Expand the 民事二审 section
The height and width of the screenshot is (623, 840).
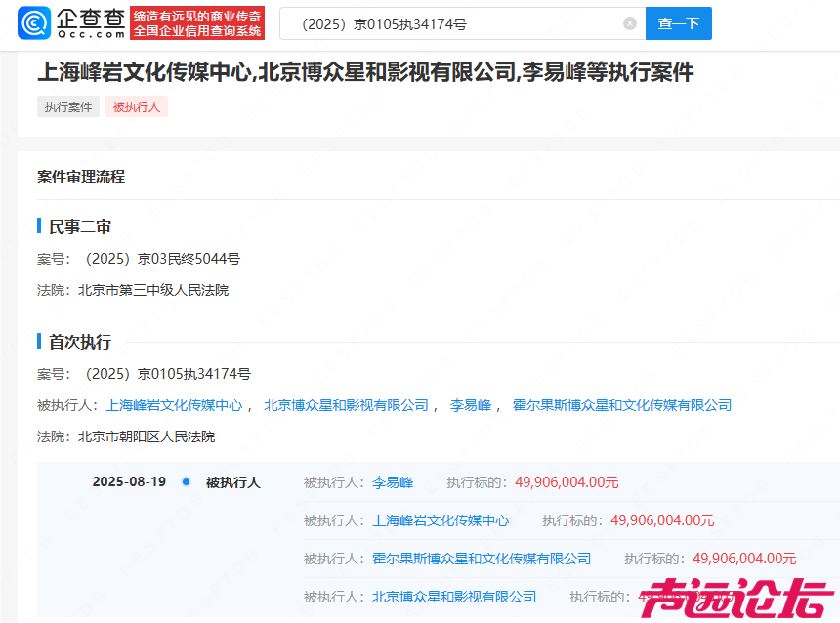point(80,226)
